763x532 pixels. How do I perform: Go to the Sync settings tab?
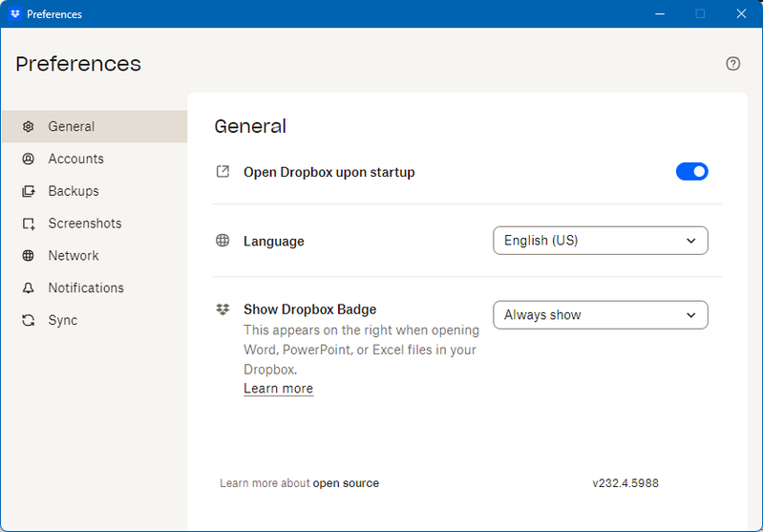click(x=63, y=321)
